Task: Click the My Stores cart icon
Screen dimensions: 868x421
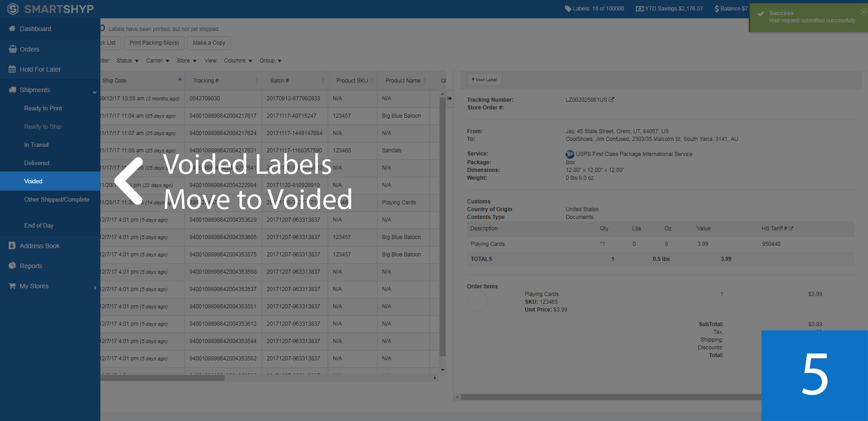Action: coord(12,286)
